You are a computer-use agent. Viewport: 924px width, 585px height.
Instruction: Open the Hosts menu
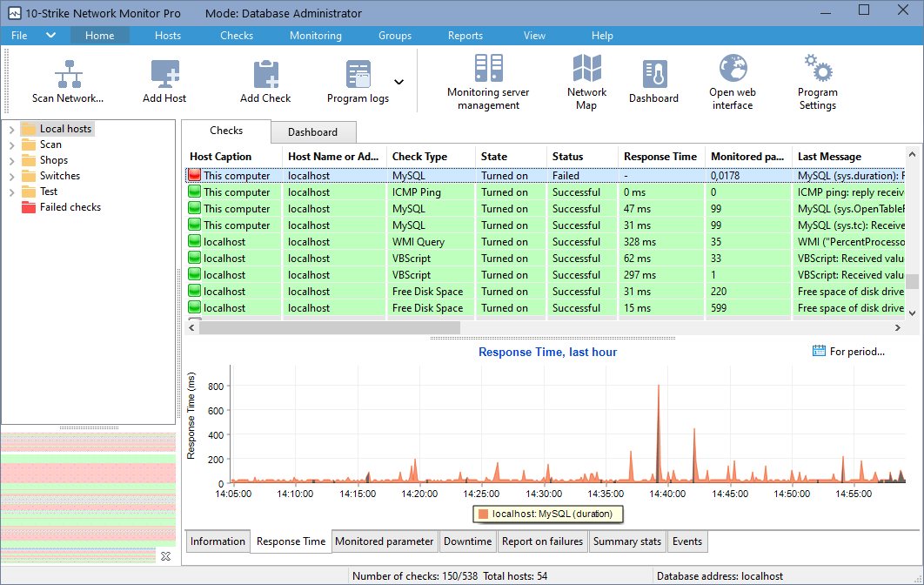pos(168,36)
